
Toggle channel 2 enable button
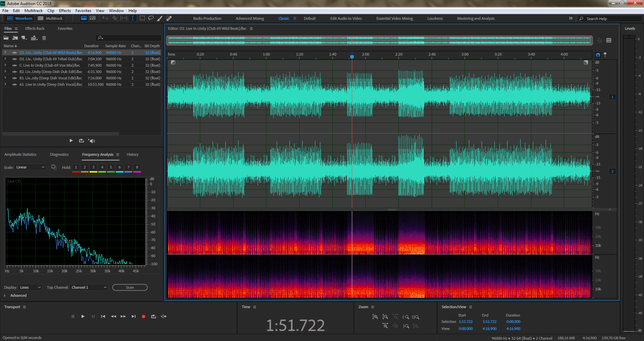coord(612,172)
